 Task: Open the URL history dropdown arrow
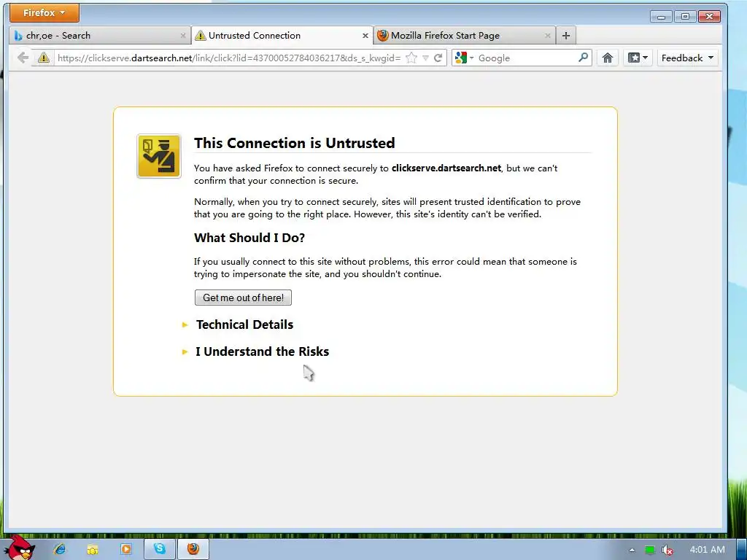coord(425,58)
